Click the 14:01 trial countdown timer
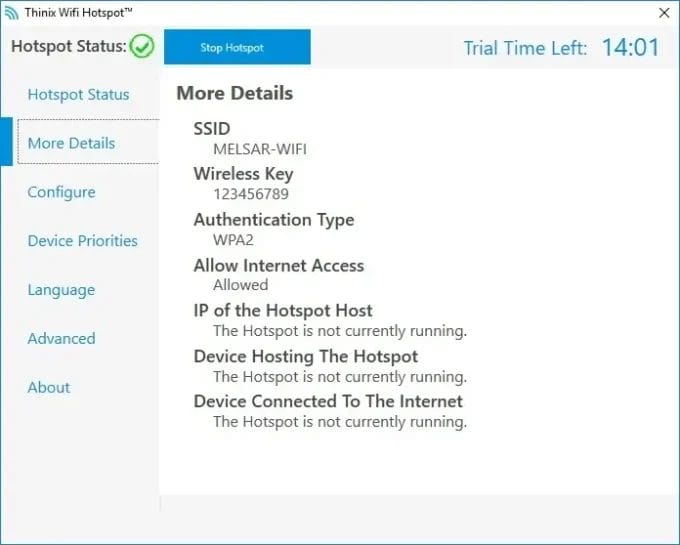The image size is (680, 545). [x=630, y=47]
